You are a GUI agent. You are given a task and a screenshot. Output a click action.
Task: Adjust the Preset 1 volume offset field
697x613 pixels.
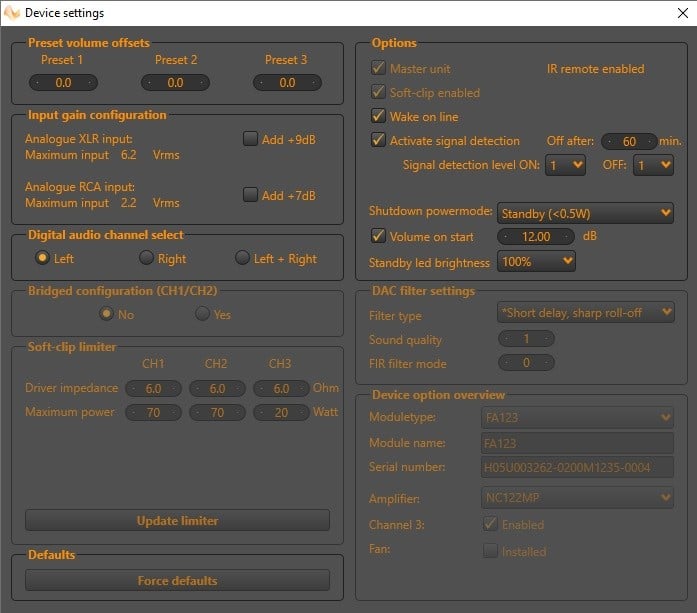pos(63,83)
